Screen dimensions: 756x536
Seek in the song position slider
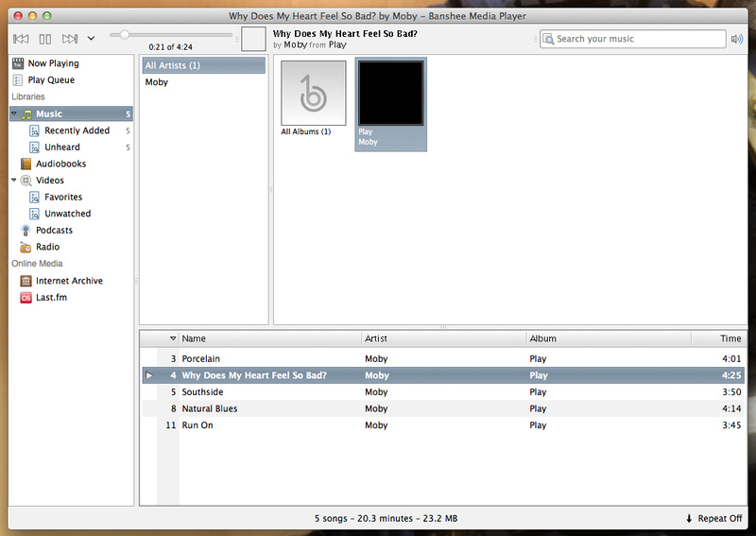pos(171,35)
